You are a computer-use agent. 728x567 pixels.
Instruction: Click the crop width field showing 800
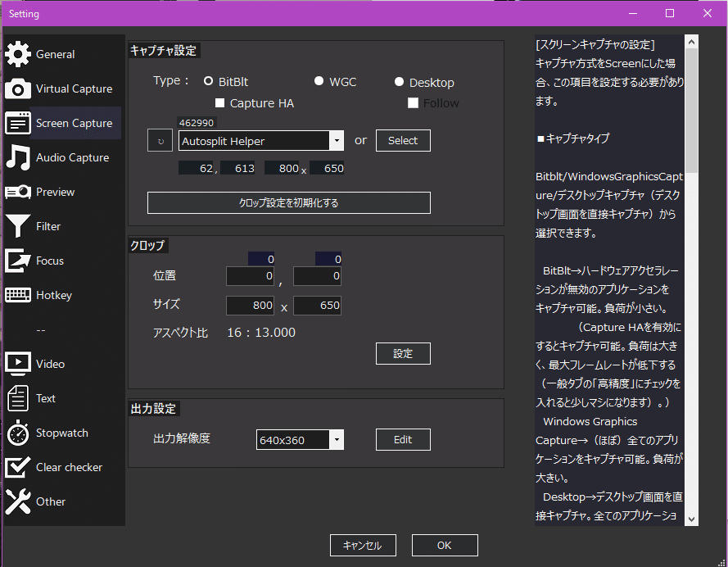[x=250, y=305]
